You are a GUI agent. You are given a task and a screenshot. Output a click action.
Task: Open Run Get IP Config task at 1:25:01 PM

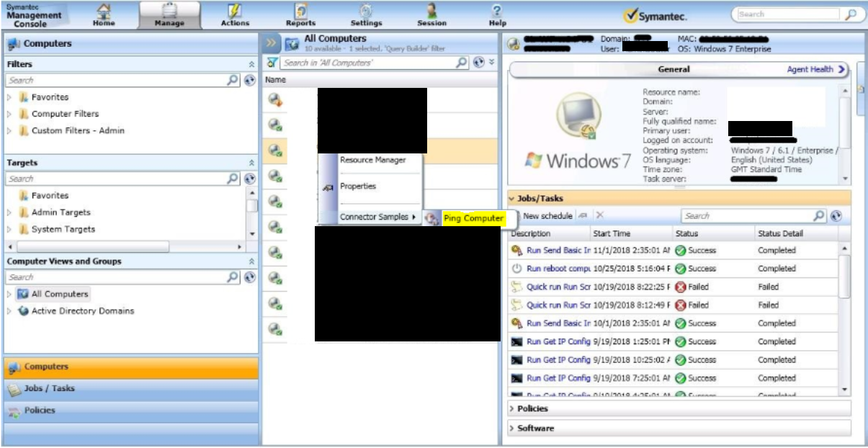click(558, 341)
